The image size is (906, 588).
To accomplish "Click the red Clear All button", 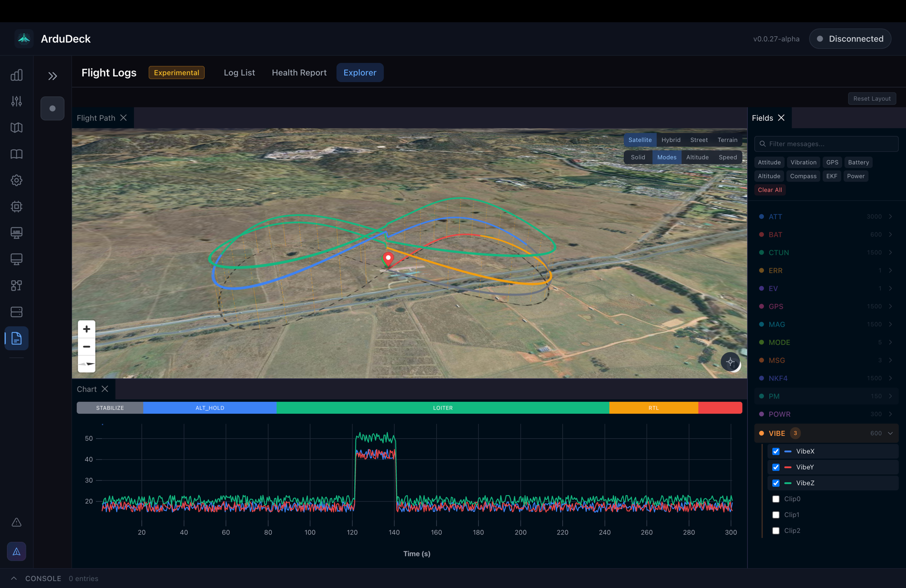I will click(x=770, y=190).
